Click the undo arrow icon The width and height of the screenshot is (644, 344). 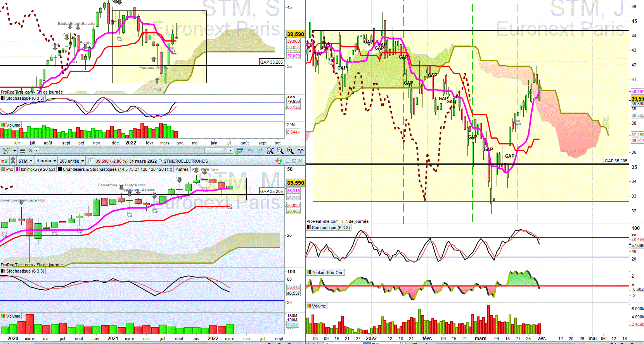point(250,151)
